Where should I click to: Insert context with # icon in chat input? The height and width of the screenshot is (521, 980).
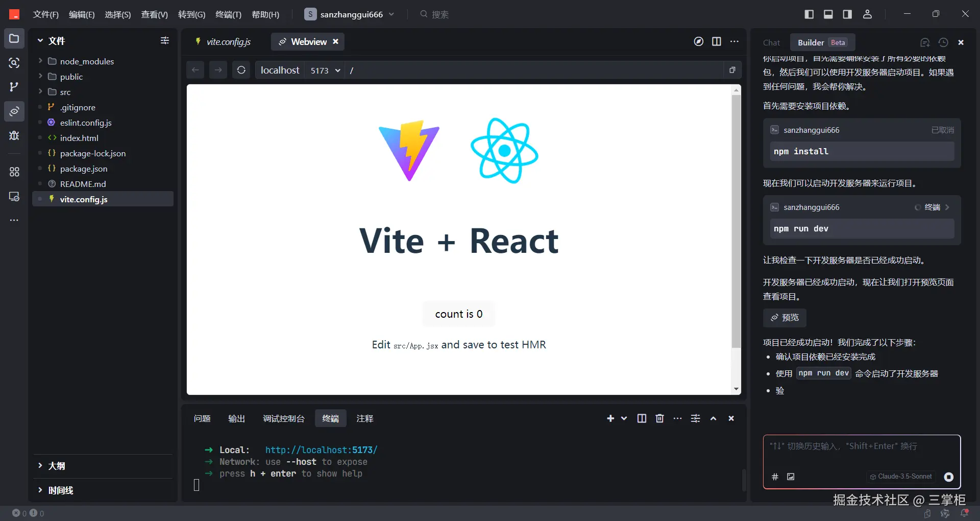coord(775,477)
